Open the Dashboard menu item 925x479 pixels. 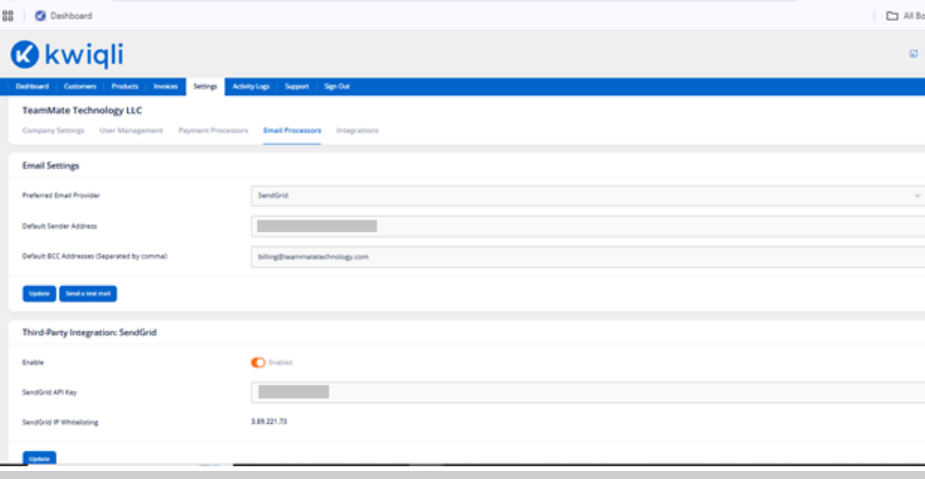click(32, 87)
